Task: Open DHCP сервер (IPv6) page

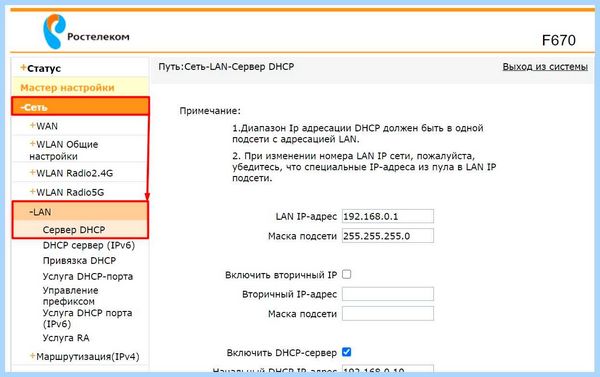Action: 89,245
